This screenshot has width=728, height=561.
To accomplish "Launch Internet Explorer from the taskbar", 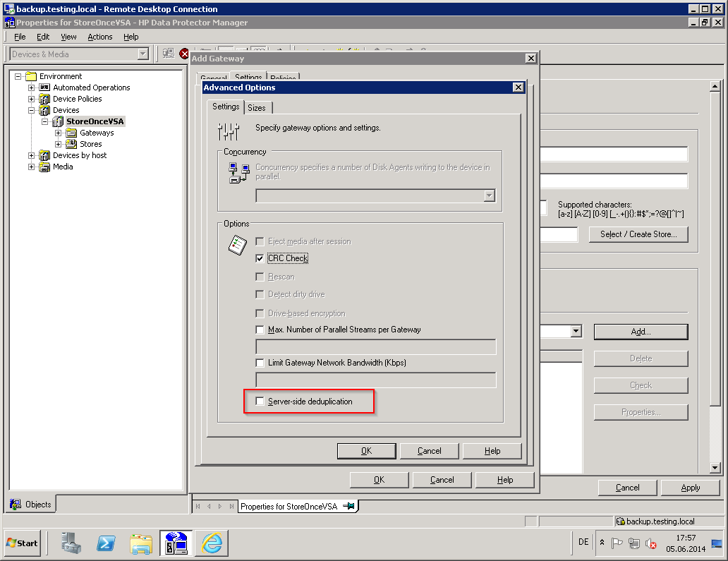I will point(212,543).
